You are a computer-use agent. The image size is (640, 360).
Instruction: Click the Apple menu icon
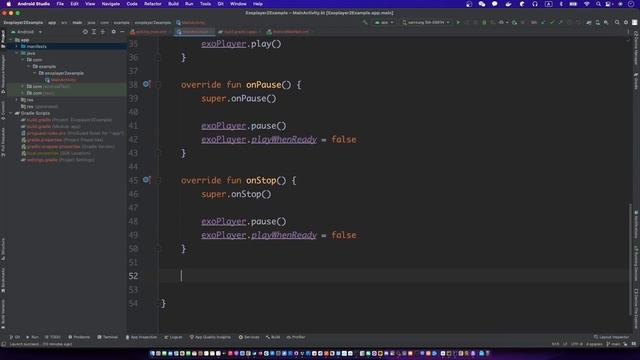pos(9,4)
